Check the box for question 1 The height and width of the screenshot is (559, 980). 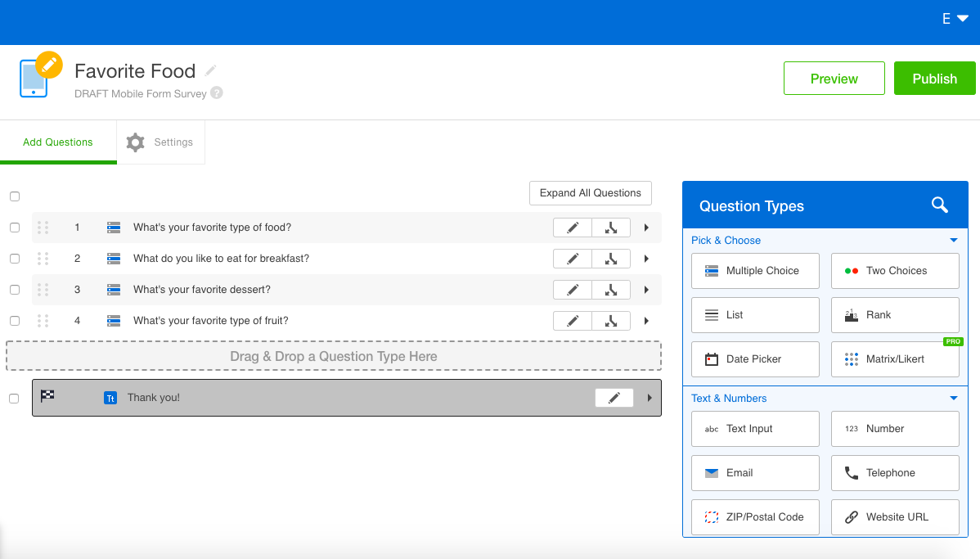15,228
